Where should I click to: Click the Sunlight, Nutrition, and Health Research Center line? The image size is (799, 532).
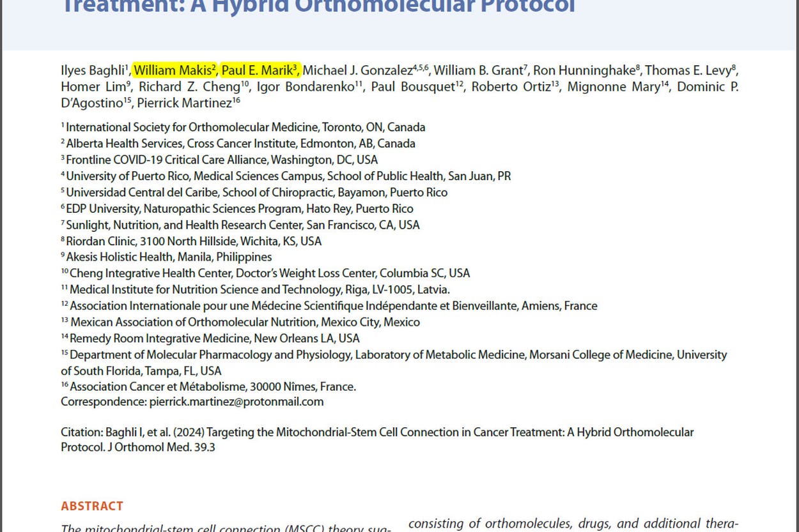pos(240,225)
